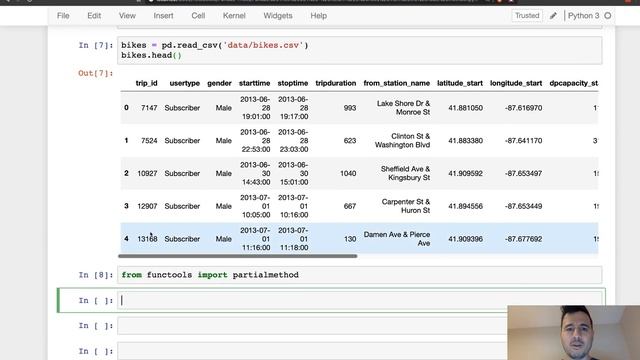Click trip_id value 7147
Screen dimensions: 640x360
(149, 108)
